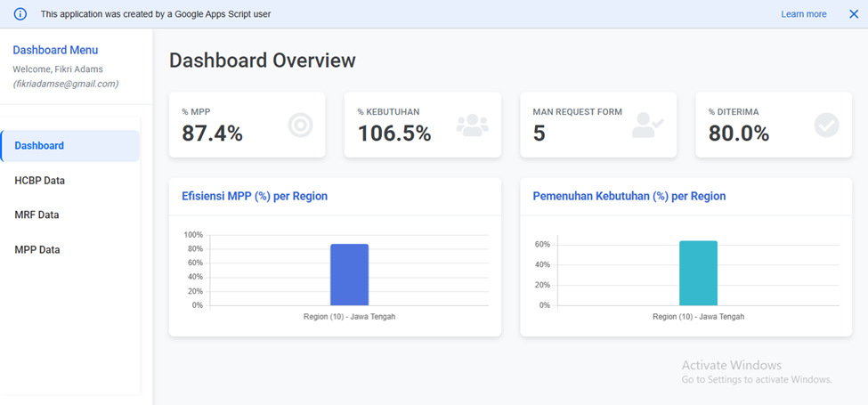
Task: Open the Learn more link
Action: click(803, 14)
